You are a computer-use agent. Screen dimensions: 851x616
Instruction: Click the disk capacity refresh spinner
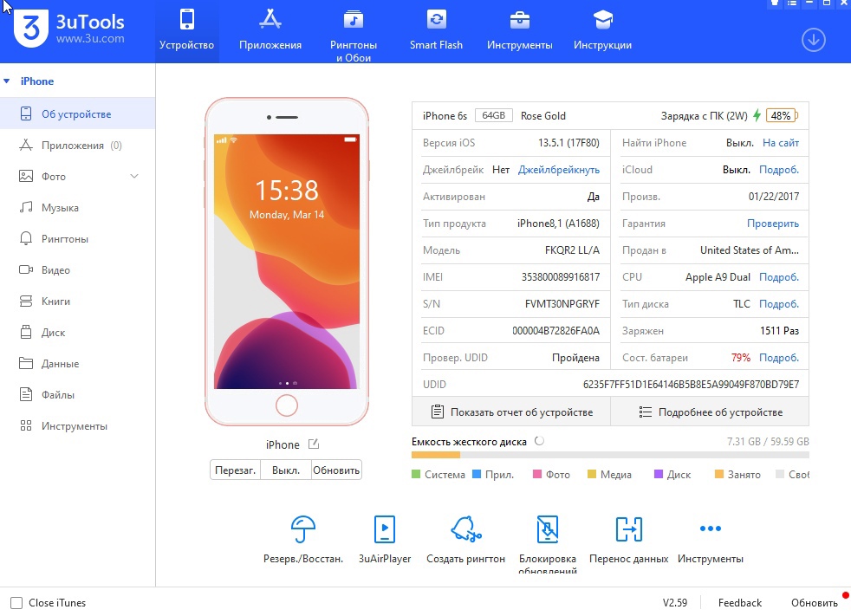point(539,441)
